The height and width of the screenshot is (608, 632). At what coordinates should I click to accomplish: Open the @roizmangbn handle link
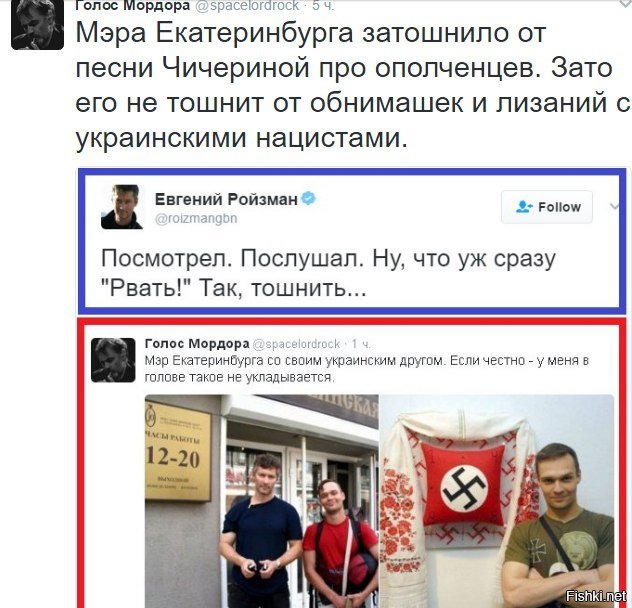coord(196,219)
